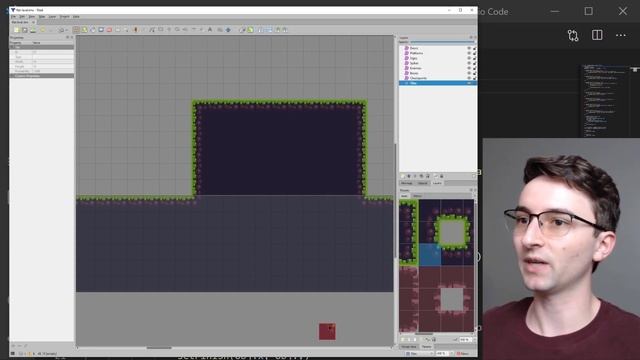Click VS Code Open Changes icon

573,36
